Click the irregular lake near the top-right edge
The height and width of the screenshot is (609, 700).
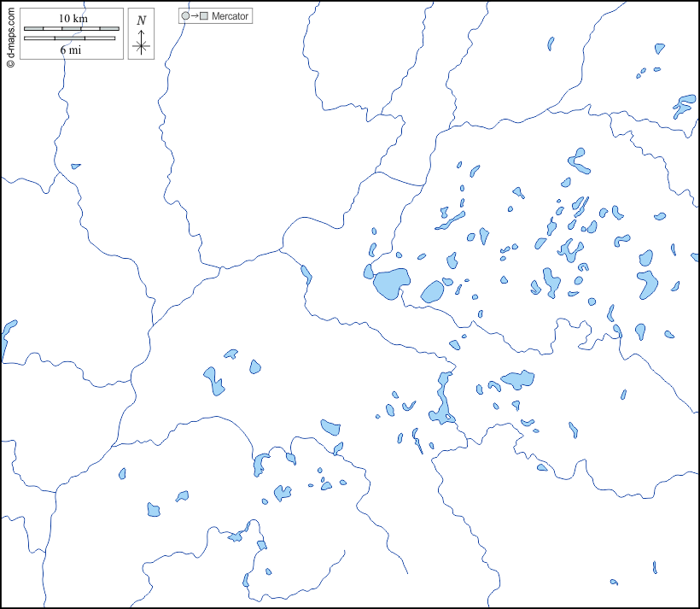pyautogui.click(x=684, y=105)
